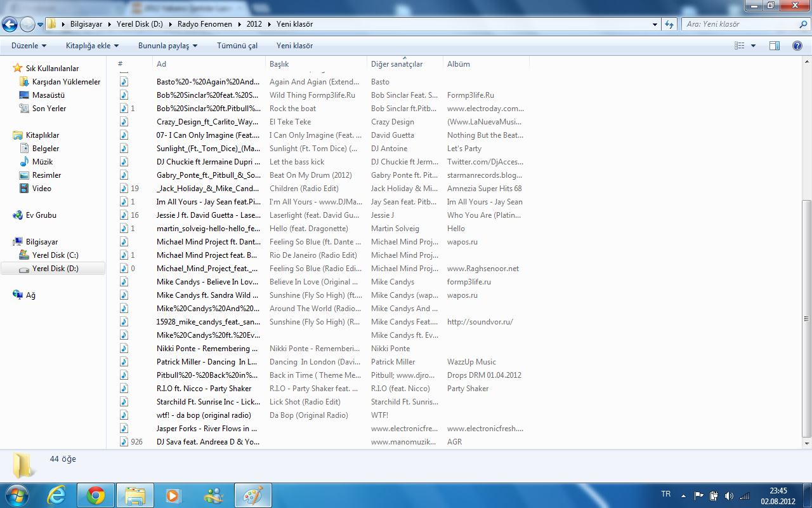
Task: Click scroll-down arrow of file list
Action: (x=807, y=444)
